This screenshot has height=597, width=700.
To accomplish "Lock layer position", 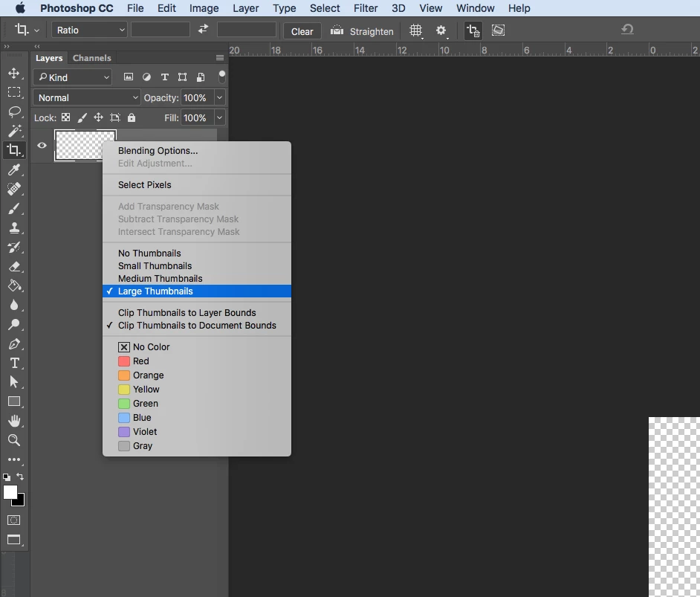I will pos(98,117).
